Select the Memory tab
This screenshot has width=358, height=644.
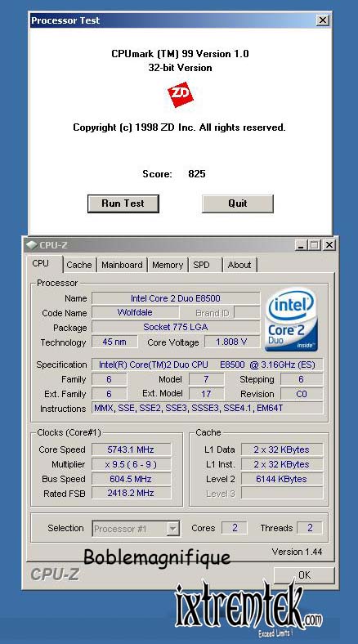[168, 266]
